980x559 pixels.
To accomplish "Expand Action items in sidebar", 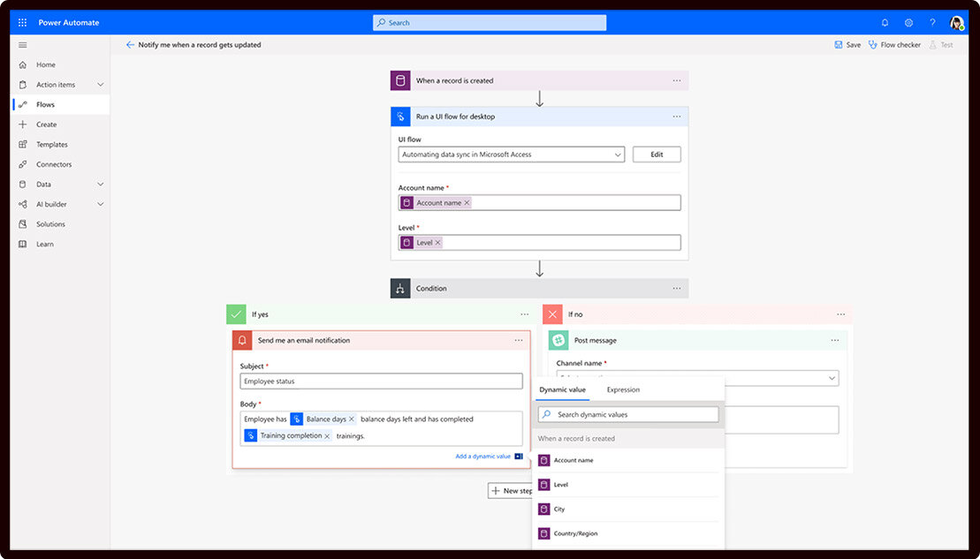I will [x=100, y=84].
